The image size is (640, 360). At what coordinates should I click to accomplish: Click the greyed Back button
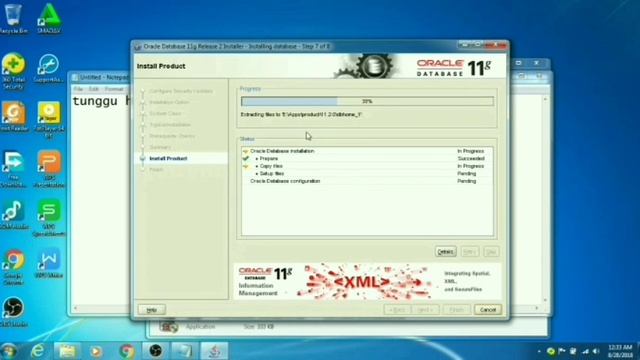click(397, 310)
